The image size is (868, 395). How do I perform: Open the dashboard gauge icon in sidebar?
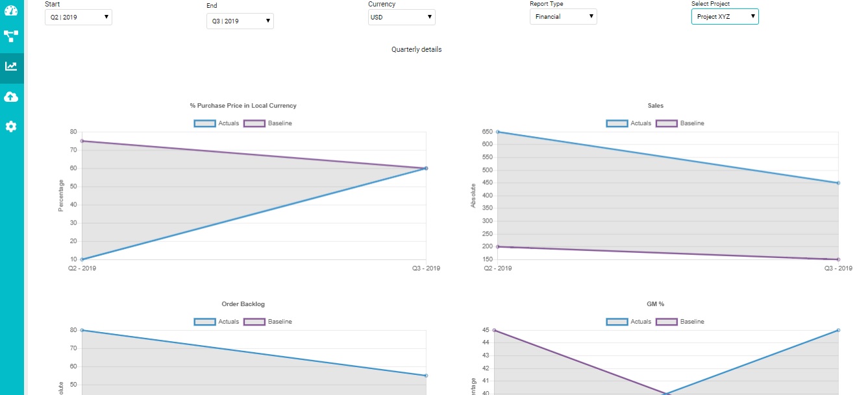[x=11, y=10]
